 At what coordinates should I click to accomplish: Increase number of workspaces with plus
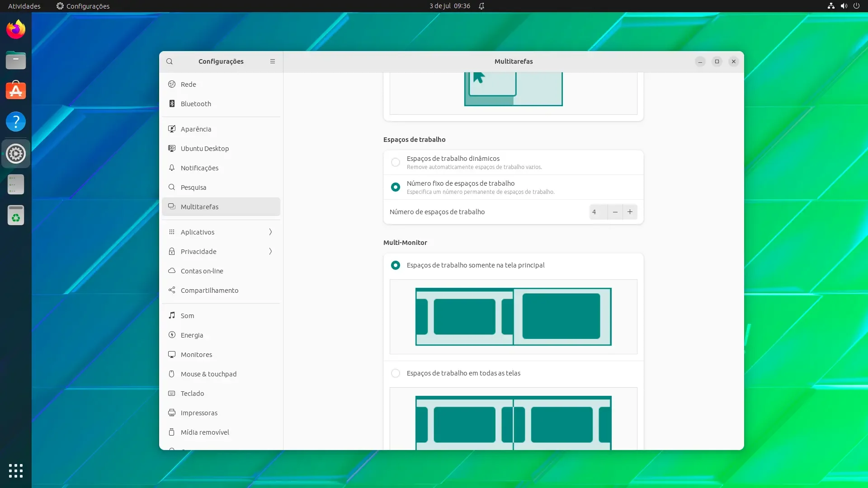pyautogui.click(x=630, y=212)
